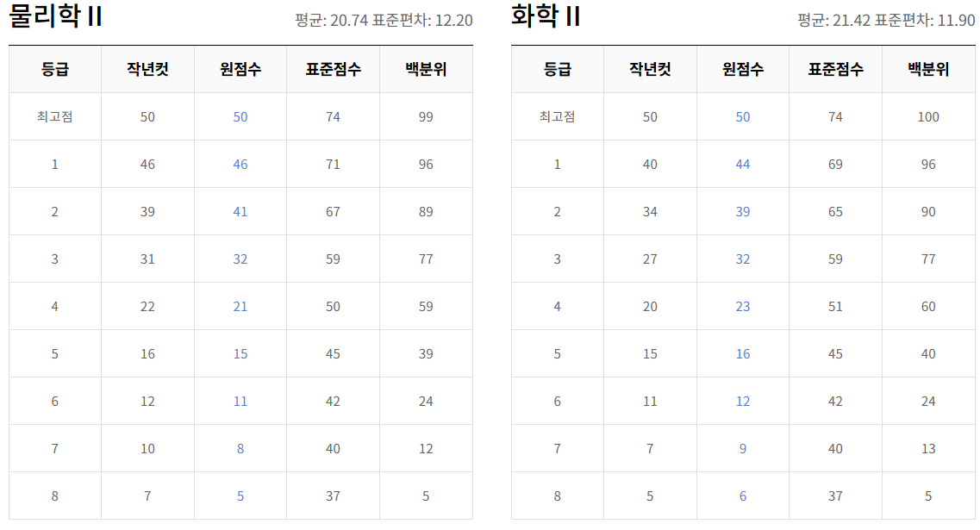Open blue 원점수 16 in 화학 II grade 5 row
Screen dimensions: 980x530
tap(743, 354)
